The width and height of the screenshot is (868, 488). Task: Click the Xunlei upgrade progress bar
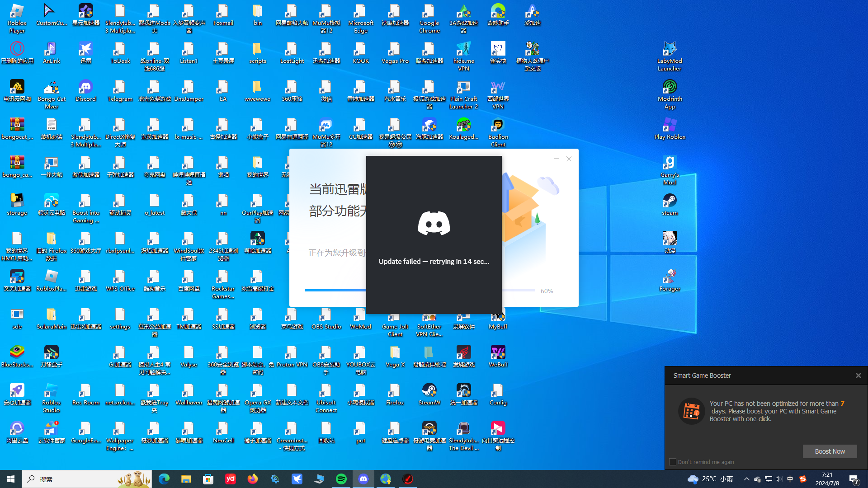pyautogui.click(x=335, y=290)
